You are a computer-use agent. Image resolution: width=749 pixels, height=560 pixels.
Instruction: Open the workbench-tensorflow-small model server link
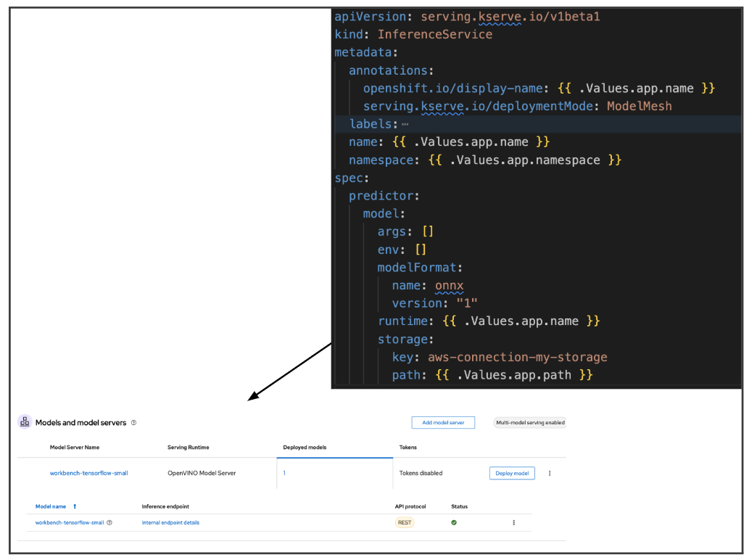pyautogui.click(x=88, y=474)
